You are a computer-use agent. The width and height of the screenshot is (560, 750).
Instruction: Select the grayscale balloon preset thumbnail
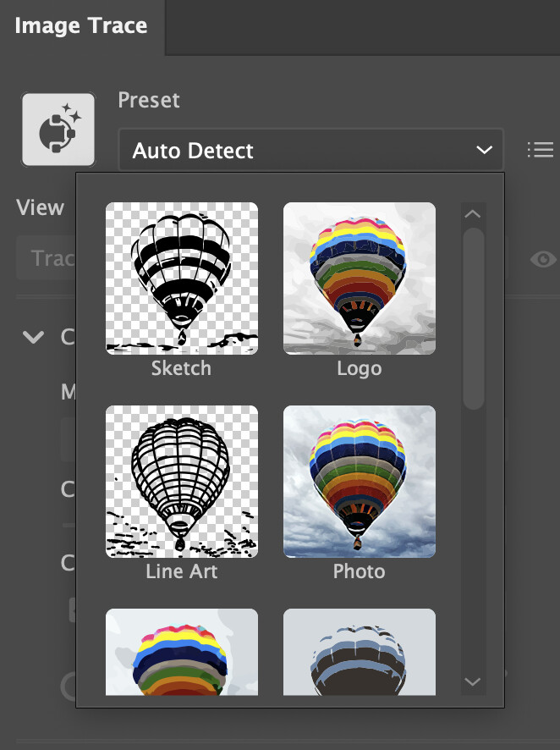359,652
